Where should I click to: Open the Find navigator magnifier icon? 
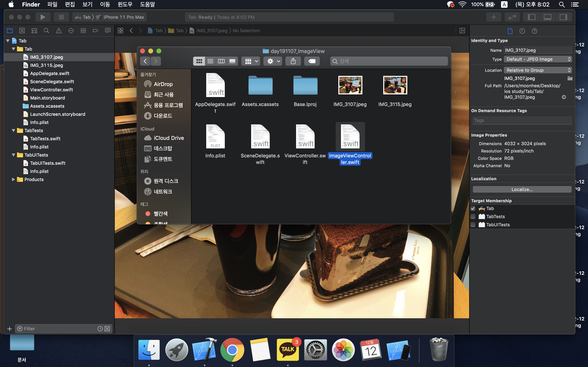pyautogui.click(x=46, y=31)
